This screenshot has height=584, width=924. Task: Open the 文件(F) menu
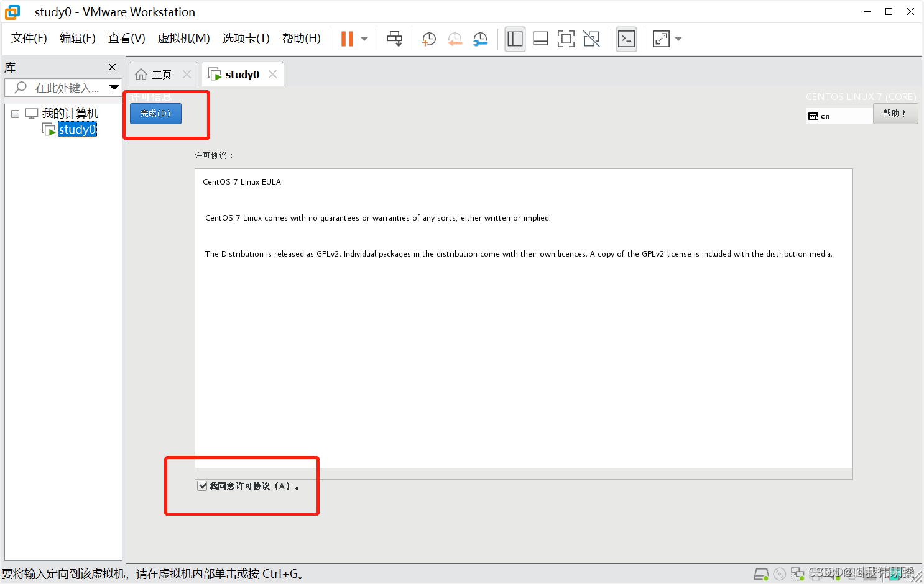tap(29, 39)
